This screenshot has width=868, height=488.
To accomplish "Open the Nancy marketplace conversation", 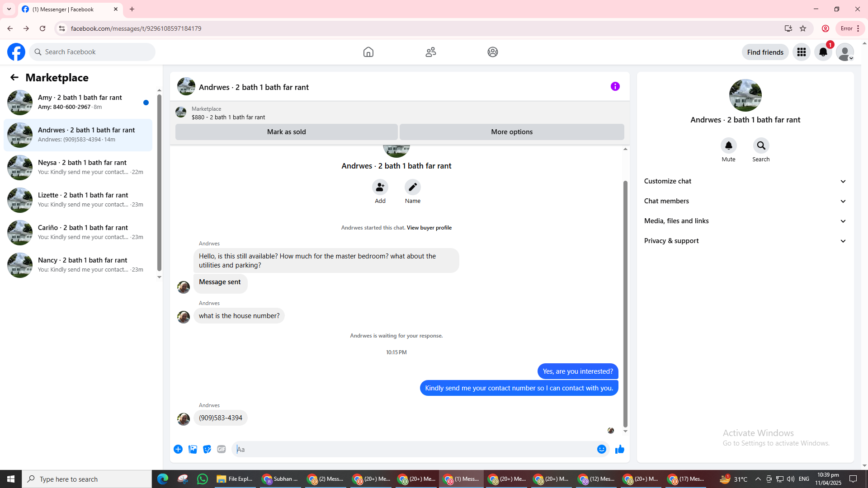I will pos(78,265).
